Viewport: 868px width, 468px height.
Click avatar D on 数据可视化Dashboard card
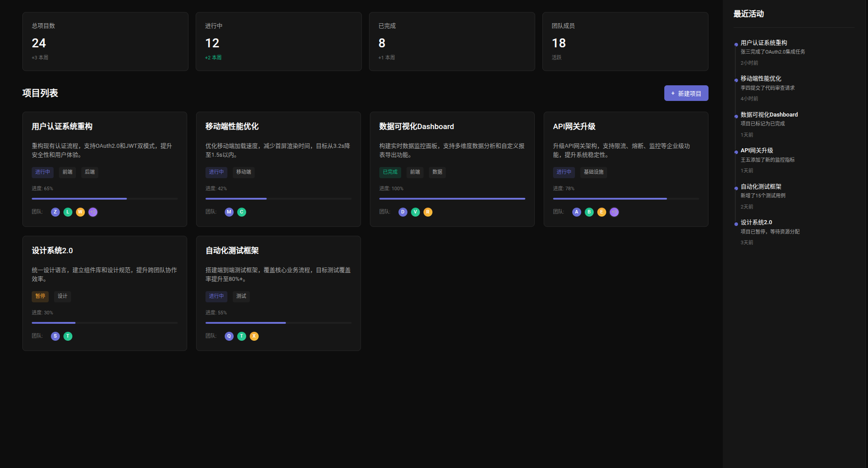click(403, 212)
